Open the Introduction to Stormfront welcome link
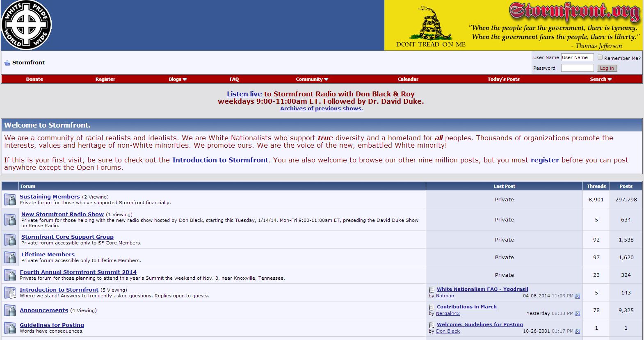This screenshot has height=340, width=644. (220, 160)
